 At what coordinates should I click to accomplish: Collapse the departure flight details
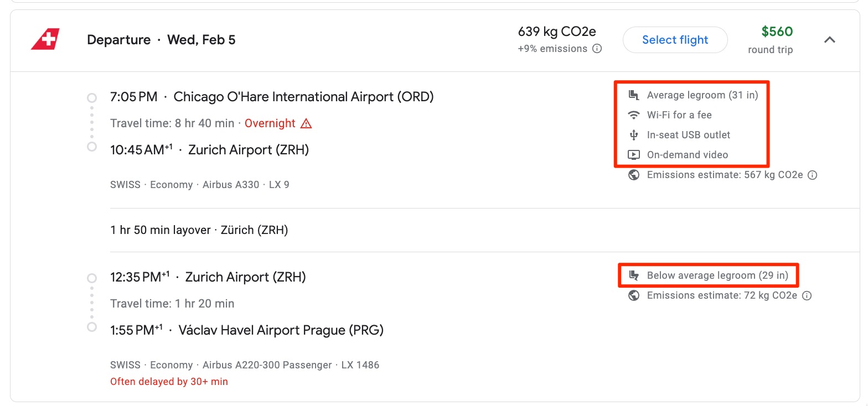coord(830,39)
